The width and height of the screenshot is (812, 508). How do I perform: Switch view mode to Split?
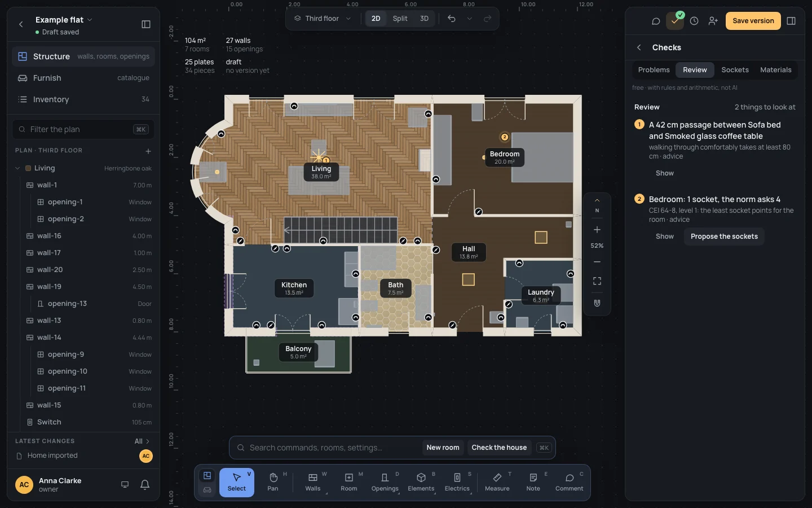coord(400,19)
